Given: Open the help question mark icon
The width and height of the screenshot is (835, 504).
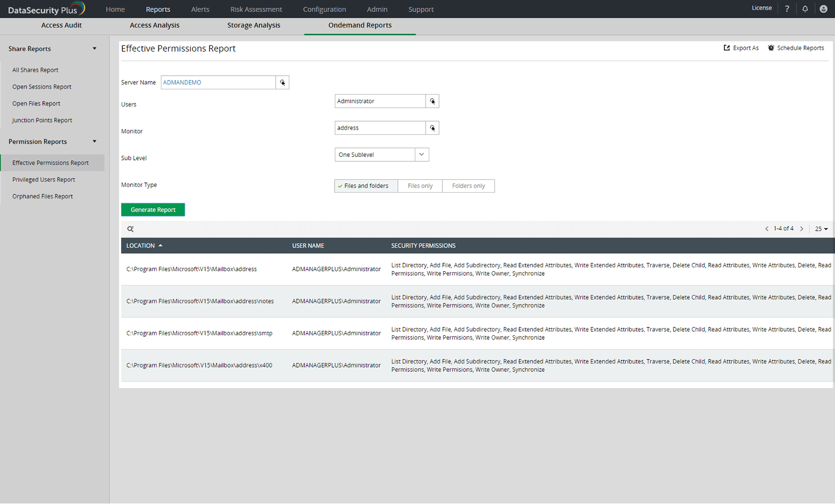Looking at the screenshot, I should (x=787, y=9).
